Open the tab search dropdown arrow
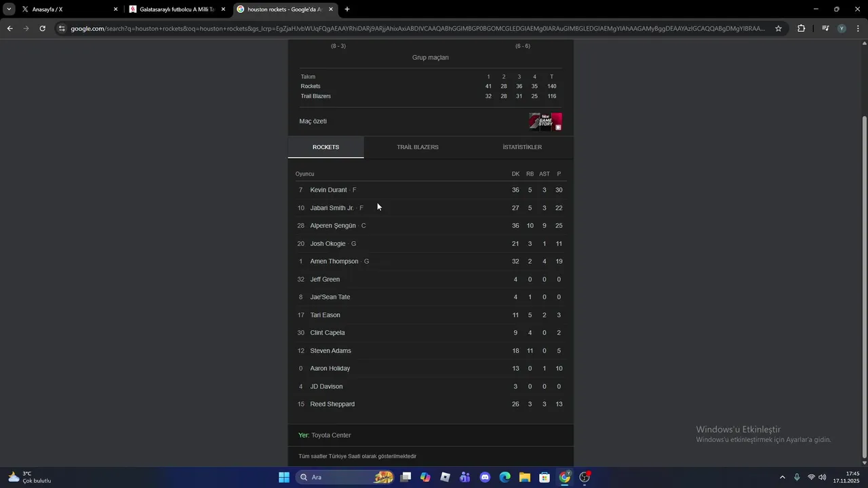 tap(9, 9)
